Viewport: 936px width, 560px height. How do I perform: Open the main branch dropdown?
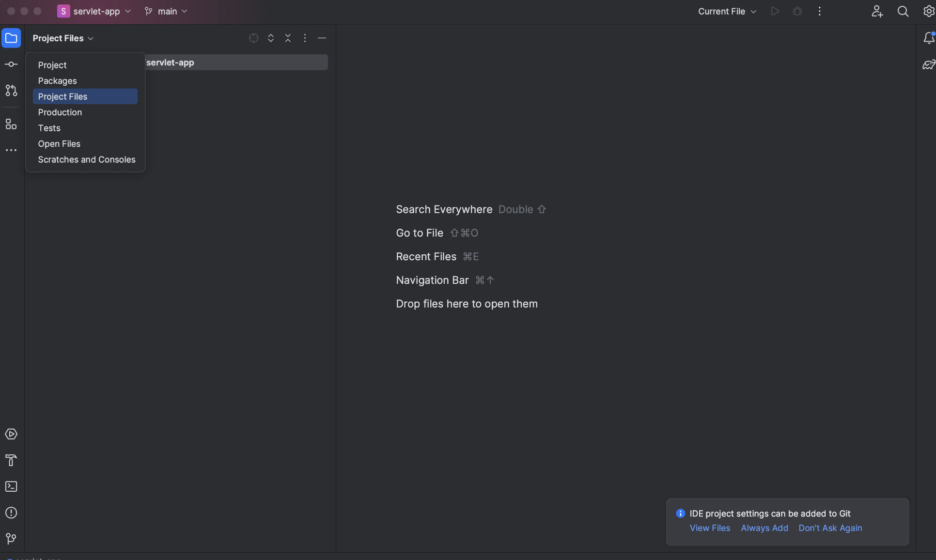tap(166, 11)
